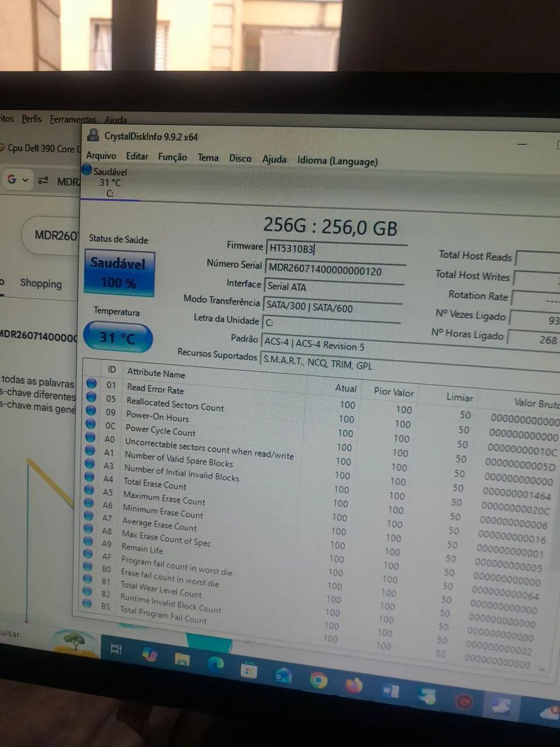Open the Task View taskbar icon
This screenshot has height=747, width=560.
(116, 649)
